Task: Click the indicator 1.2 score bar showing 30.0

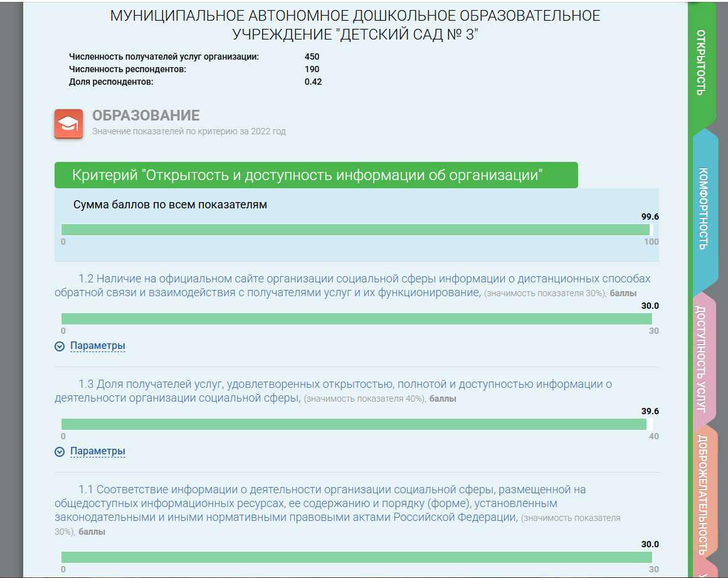Action: coord(356,319)
